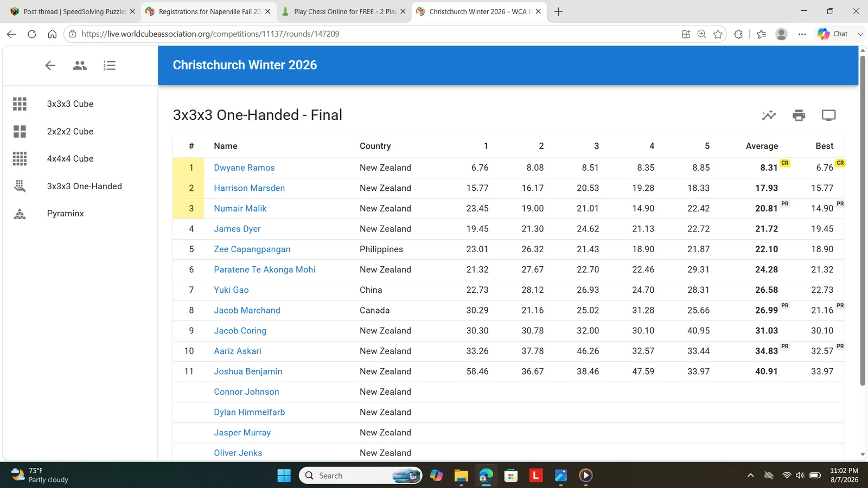Open Copilot Chat button
Screen dimensions: 868x488
pos(833,34)
